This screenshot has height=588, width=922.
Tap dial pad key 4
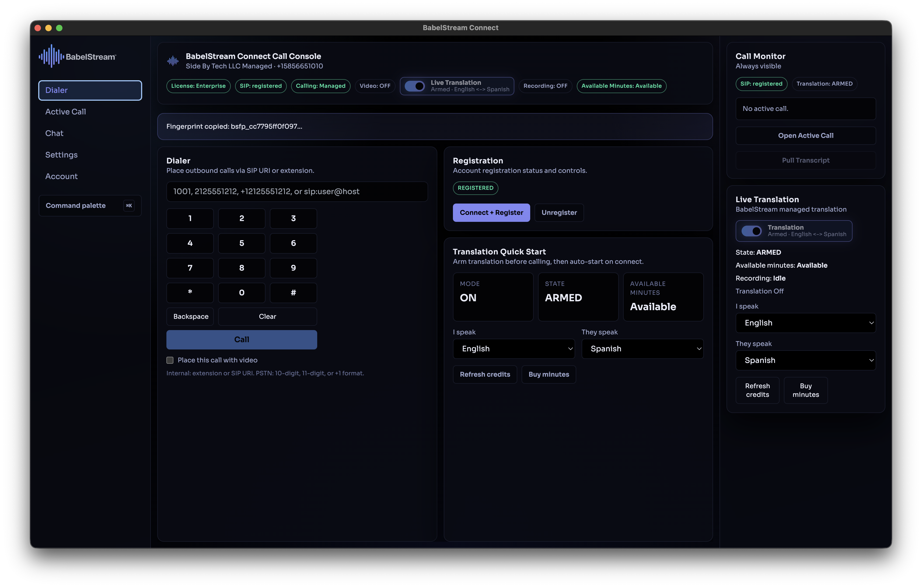(x=190, y=243)
